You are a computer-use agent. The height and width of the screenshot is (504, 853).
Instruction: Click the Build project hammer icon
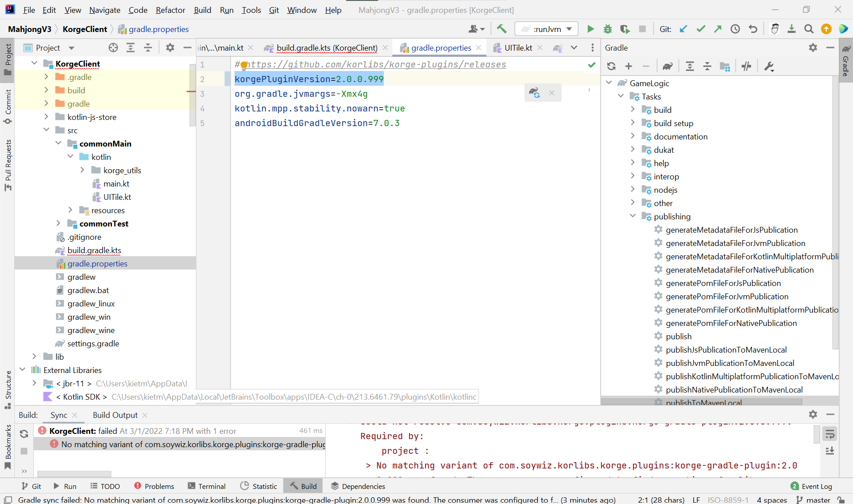[x=502, y=29]
